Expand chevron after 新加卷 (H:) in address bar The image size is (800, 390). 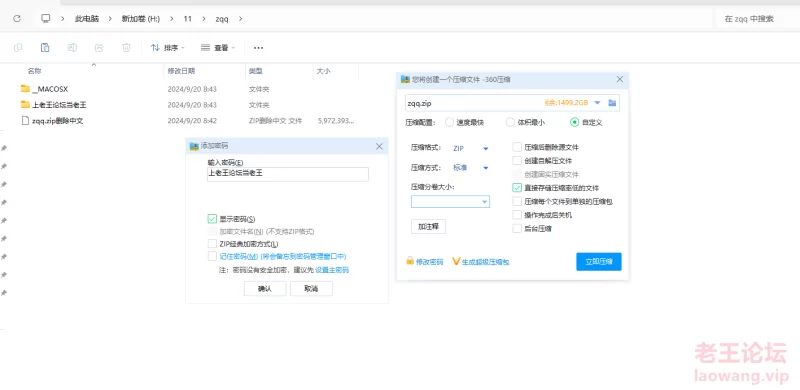(x=172, y=19)
